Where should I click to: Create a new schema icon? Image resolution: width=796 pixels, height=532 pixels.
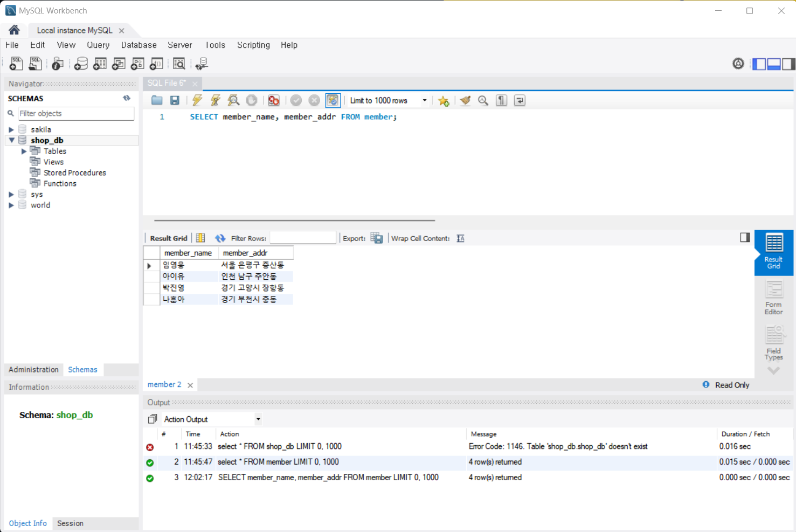(x=81, y=64)
